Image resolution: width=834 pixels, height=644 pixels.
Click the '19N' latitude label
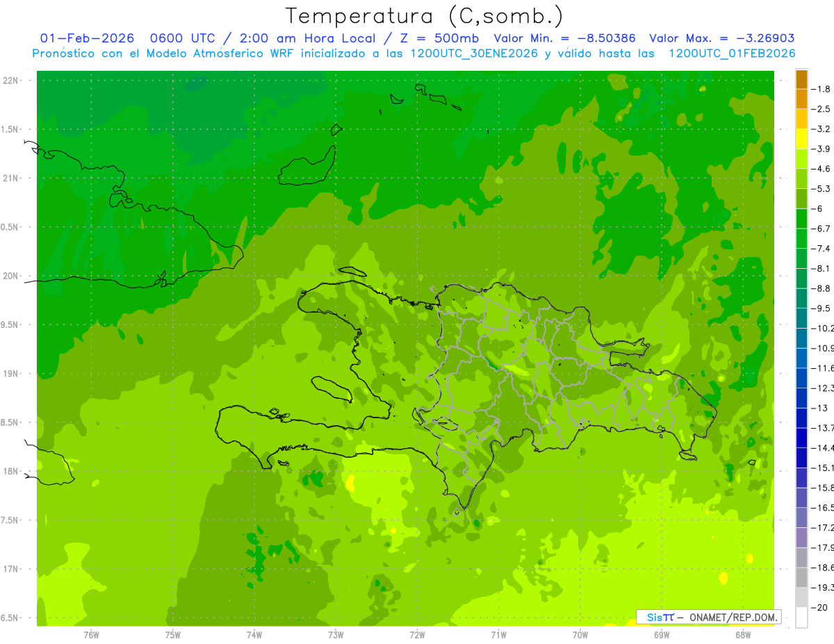(x=10, y=374)
